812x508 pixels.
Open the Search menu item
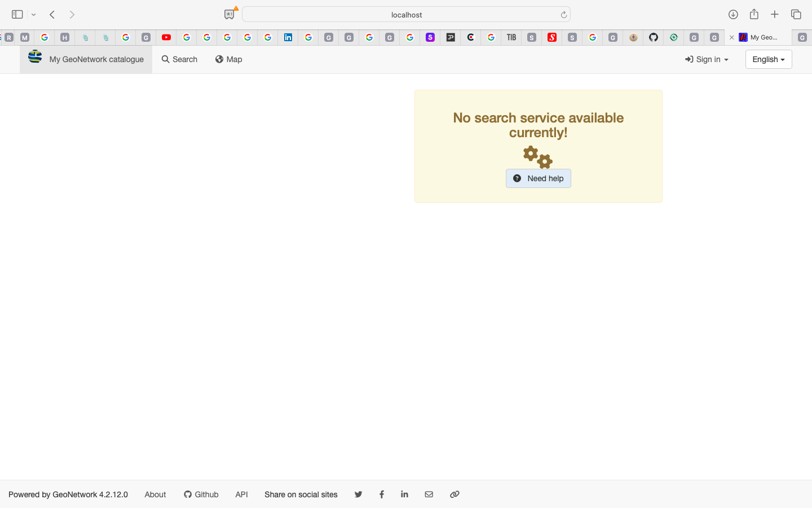point(179,59)
